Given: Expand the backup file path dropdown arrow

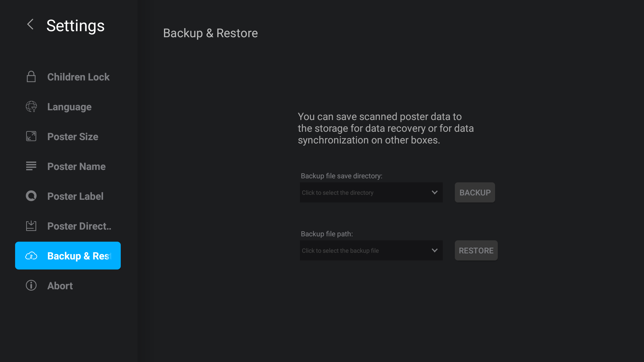Looking at the screenshot, I should [x=435, y=250].
